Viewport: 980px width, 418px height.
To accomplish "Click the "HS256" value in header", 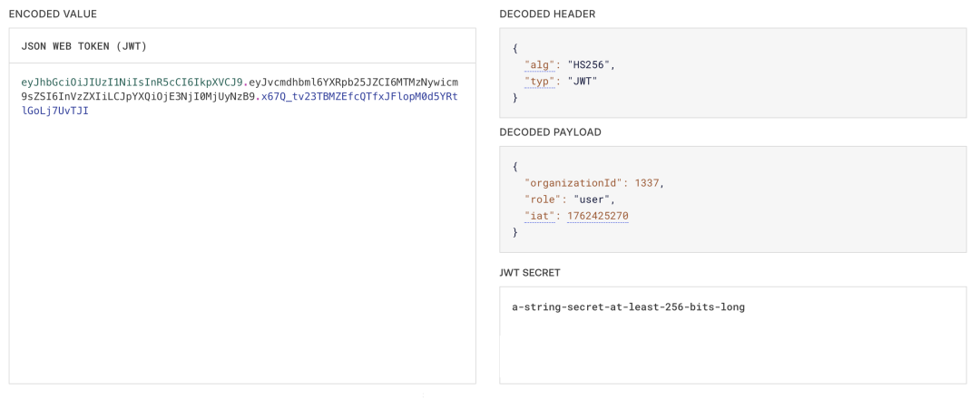I will [591, 65].
